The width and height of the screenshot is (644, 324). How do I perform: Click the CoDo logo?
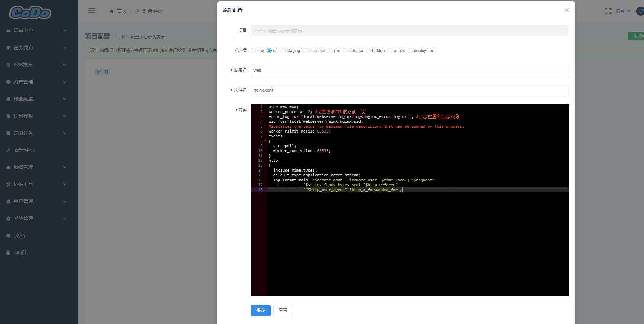[x=30, y=13]
